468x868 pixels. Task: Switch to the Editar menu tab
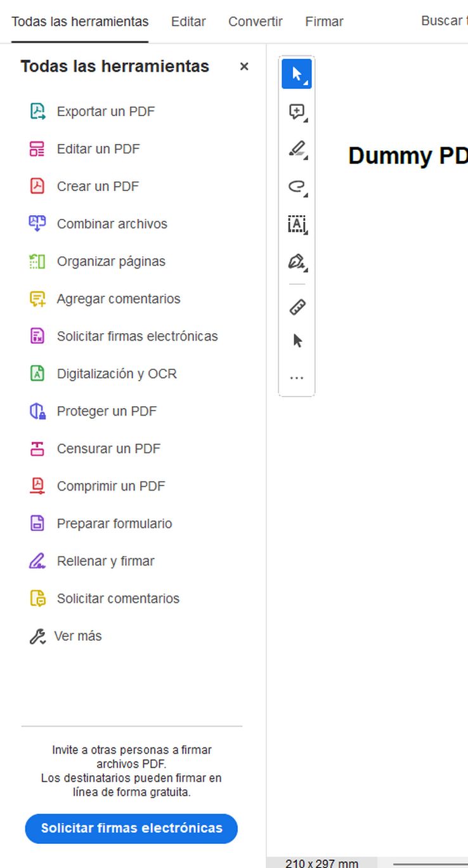[x=188, y=21]
